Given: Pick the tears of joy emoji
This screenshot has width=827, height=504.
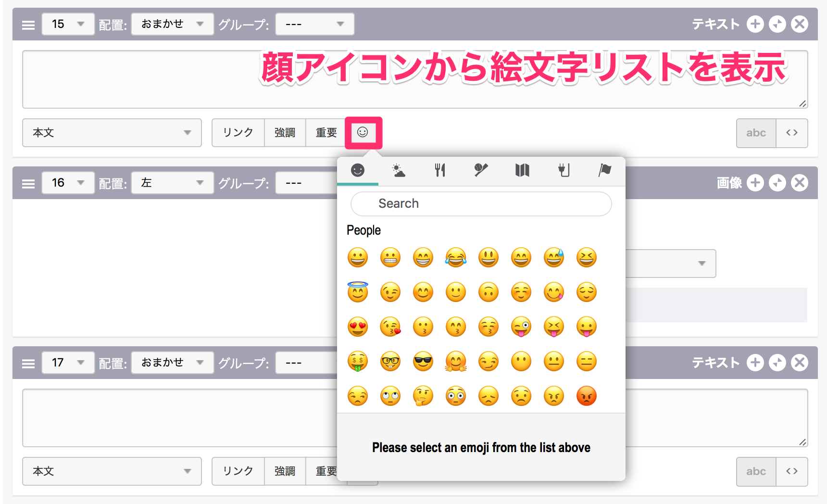Looking at the screenshot, I should (456, 258).
